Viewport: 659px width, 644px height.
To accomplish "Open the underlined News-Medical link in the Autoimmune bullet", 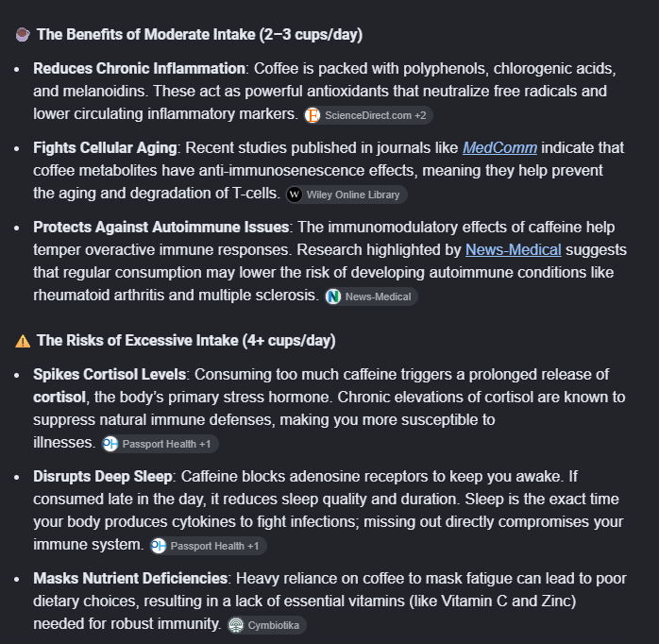I will [x=514, y=250].
